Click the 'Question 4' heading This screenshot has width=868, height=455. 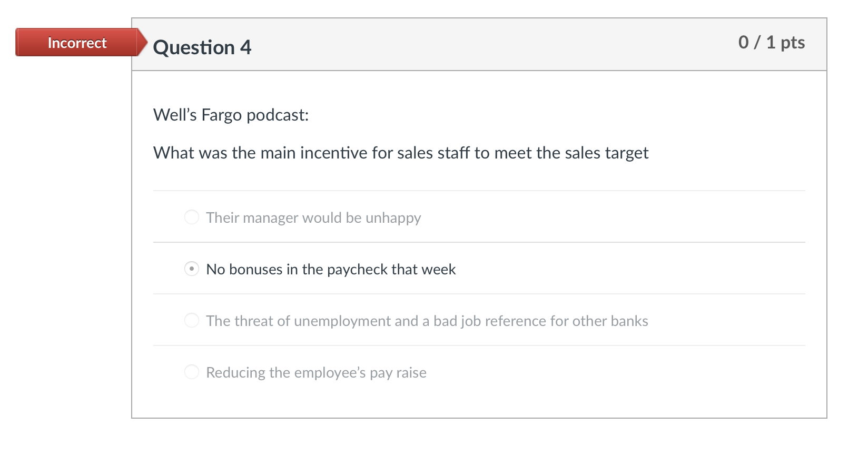(x=202, y=47)
